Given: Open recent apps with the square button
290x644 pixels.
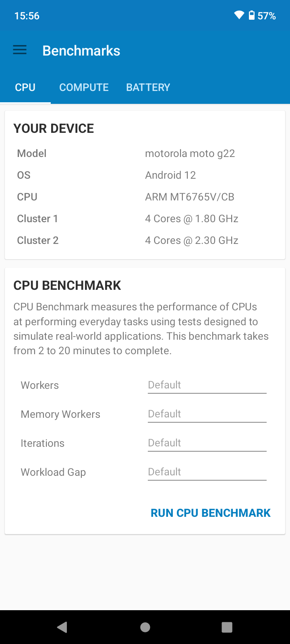Looking at the screenshot, I should 227,627.
